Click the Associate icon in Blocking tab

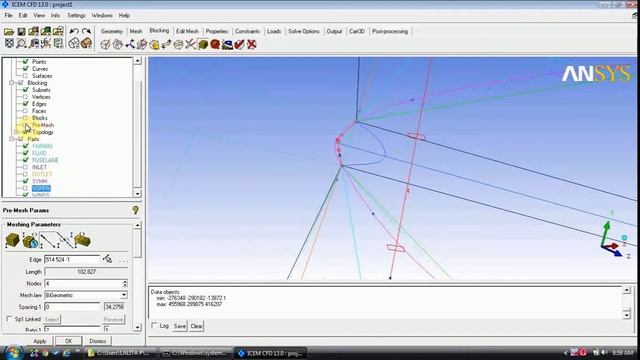154,44
